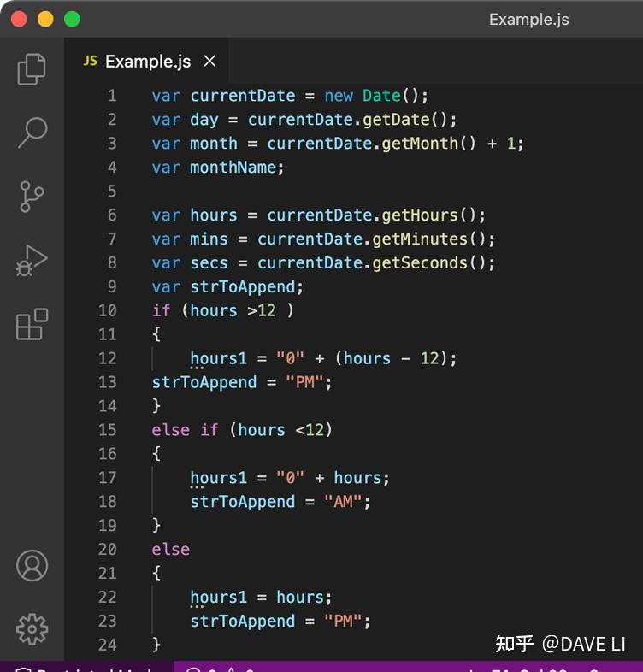Click 'hours1' on line 12
Viewport: 643px width, 672px height.
pyautogui.click(x=219, y=358)
